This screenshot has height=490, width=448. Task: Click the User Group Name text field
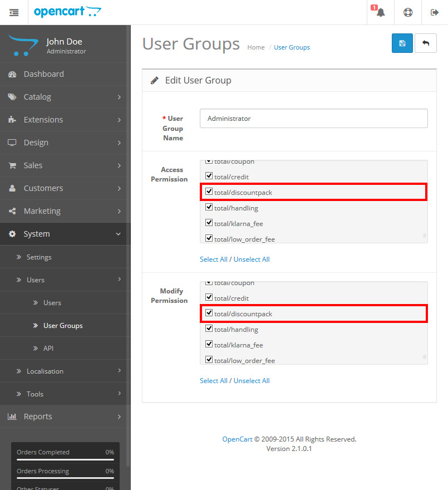point(314,119)
